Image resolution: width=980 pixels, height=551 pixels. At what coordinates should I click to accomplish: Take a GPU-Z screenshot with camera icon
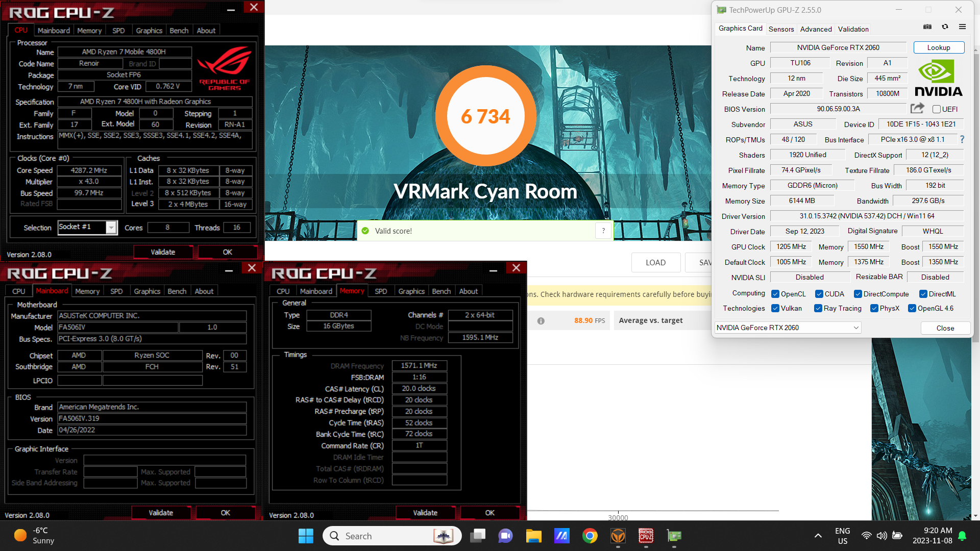927,27
